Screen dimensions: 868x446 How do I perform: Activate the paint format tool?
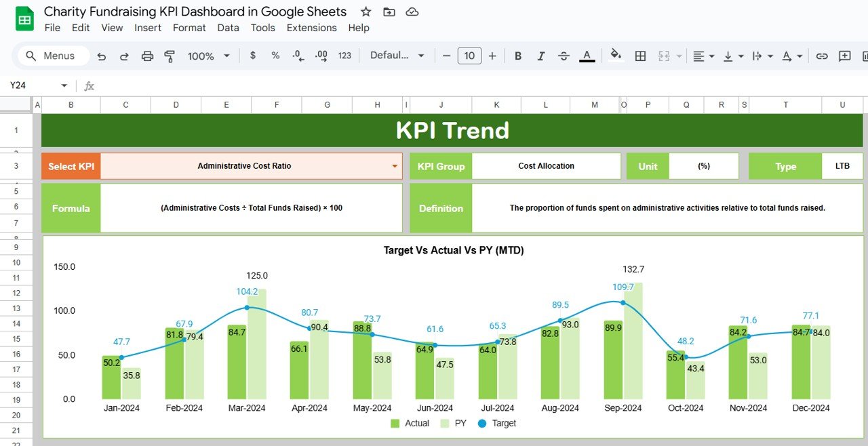click(170, 56)
